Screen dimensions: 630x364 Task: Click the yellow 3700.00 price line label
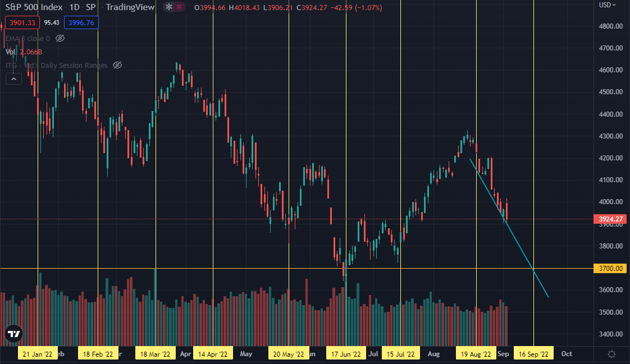[610, 269]
